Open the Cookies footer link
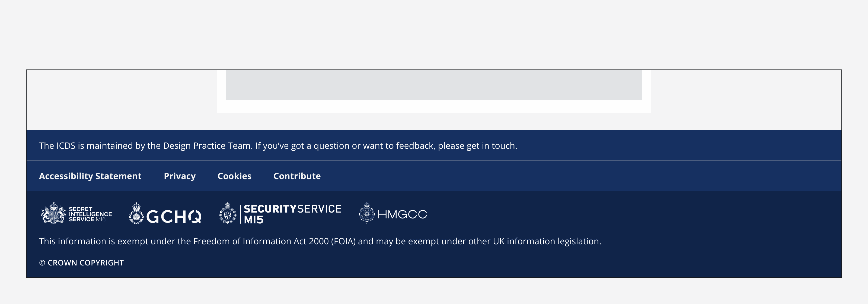The height and width of the screenshot is (304, 868). click(234, 176)
